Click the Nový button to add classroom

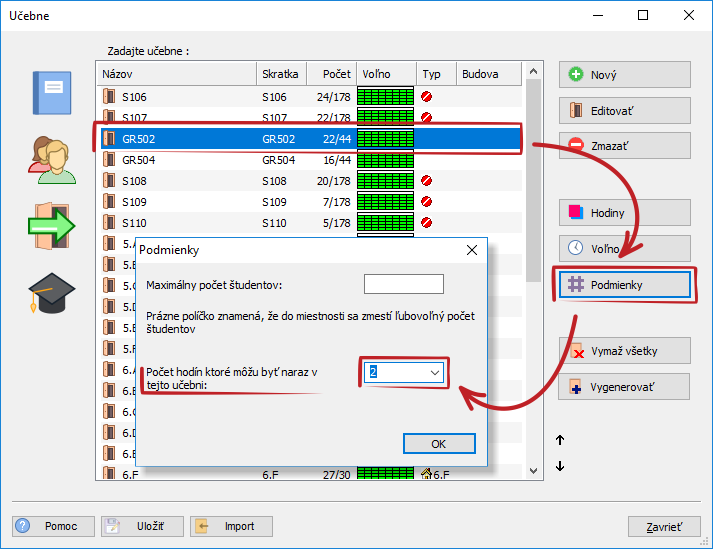[x=624, y=75]
